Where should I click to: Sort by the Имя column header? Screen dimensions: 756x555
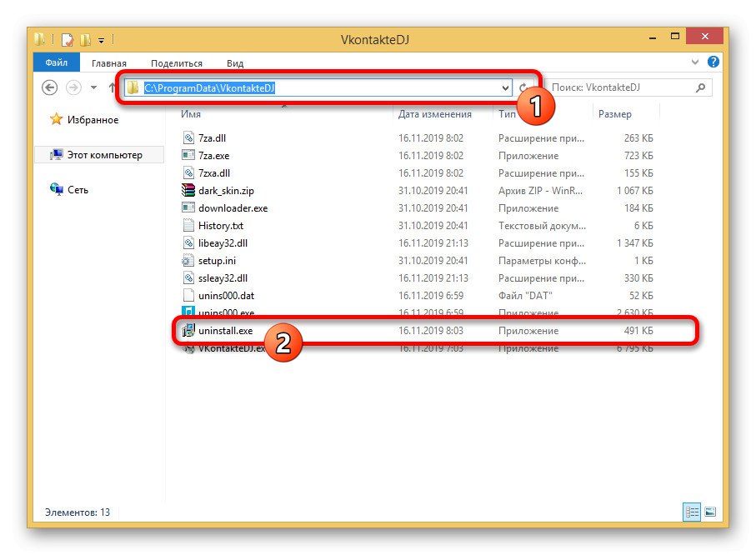pos(190,114)
